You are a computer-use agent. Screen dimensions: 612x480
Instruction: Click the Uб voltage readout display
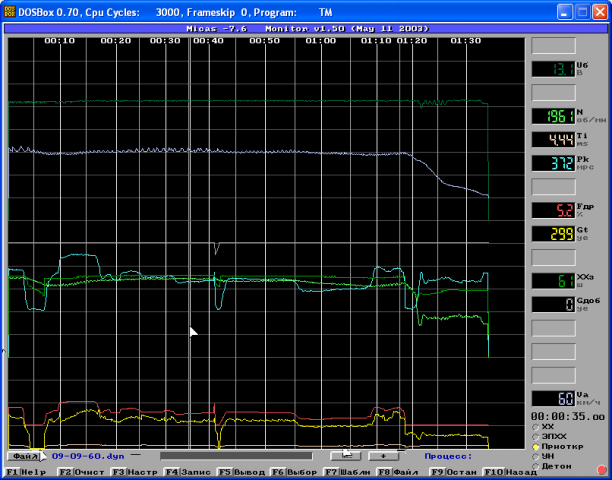(x=551, y=69)
